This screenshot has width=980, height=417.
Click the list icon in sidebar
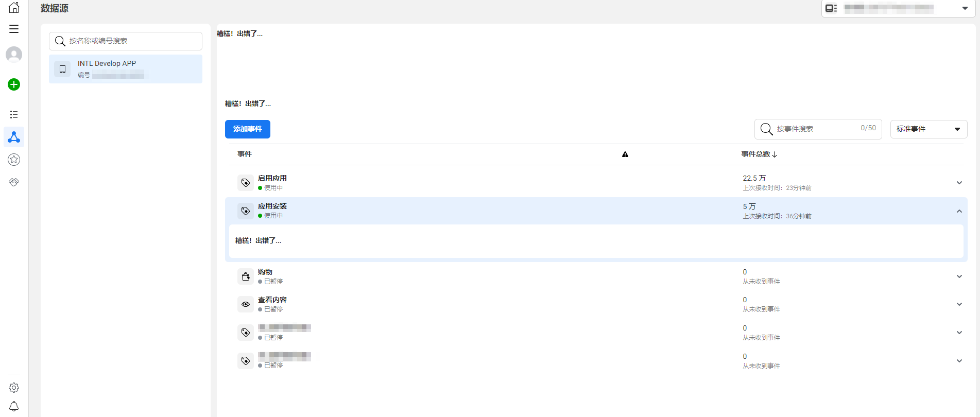click(14, 114)
